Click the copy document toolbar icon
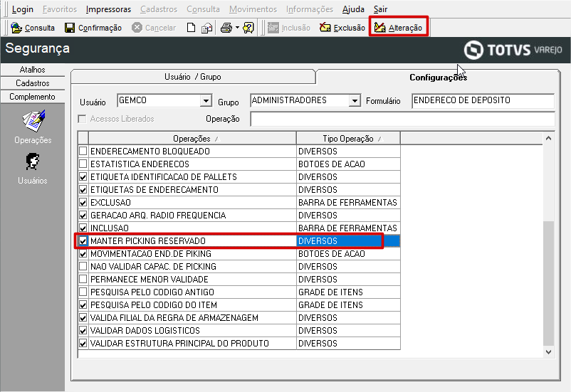Image resolution: width=571 pixels, height=392 pixels. tap(207, 28)
